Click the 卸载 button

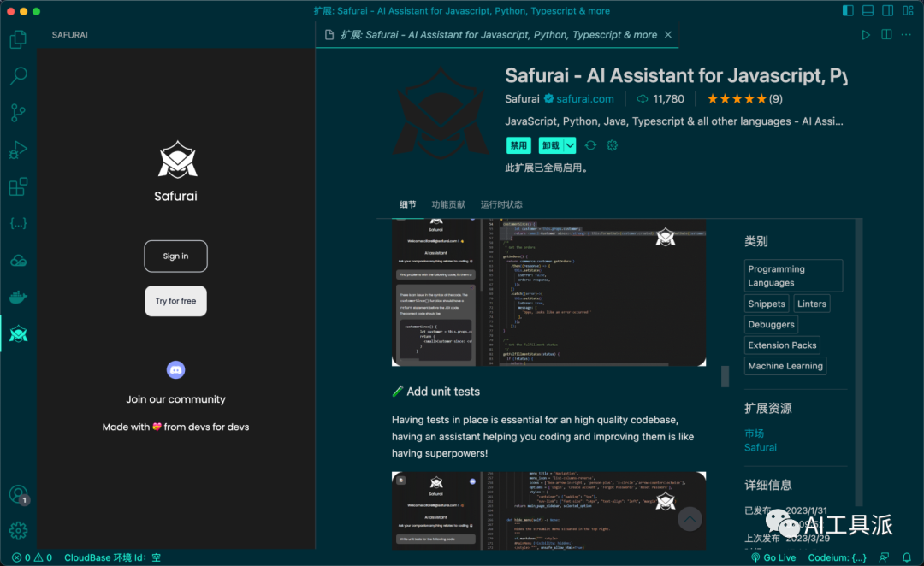coord(551,145)
